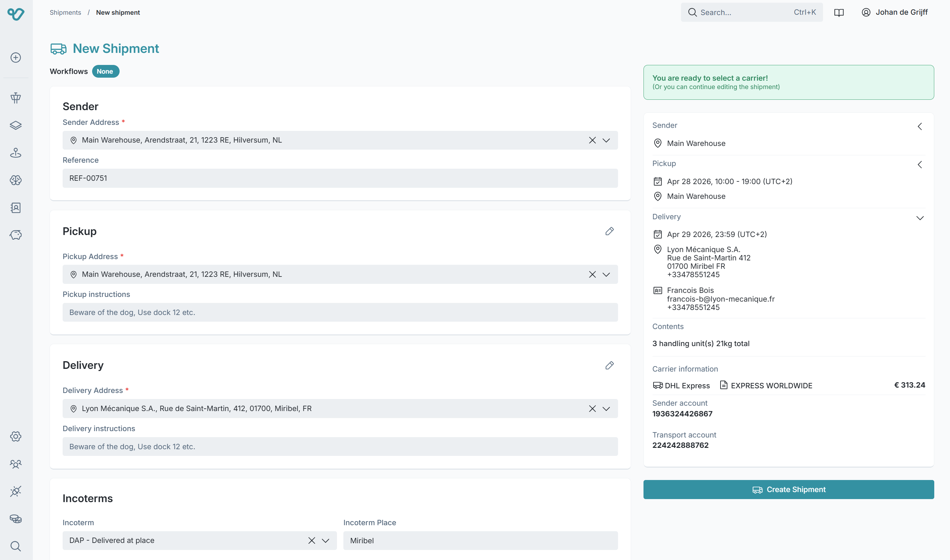Image resolution: width=950 pixels, height=560 pixels.
Task: Go to Shipments breadcrumb
Action: (65, 12)
